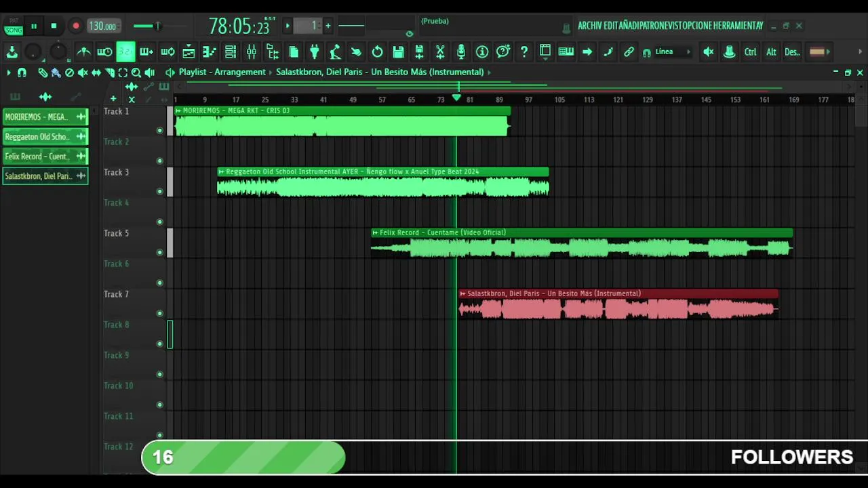The image size is (868, 488).
Task: Toggle Pat/Song mode switch
Action: [x=14, y=26]
